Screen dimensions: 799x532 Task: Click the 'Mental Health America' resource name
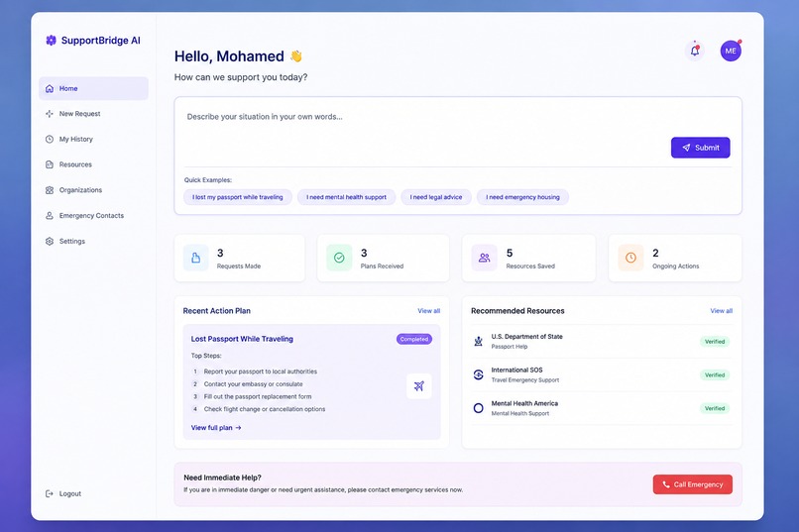[524, 403]
